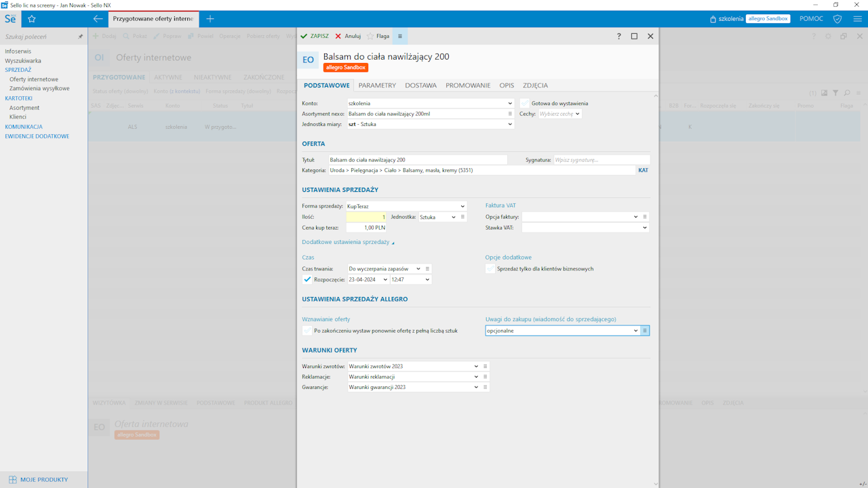Click the ZAPISZ button
868x488 pixels.
click(315, 37)
